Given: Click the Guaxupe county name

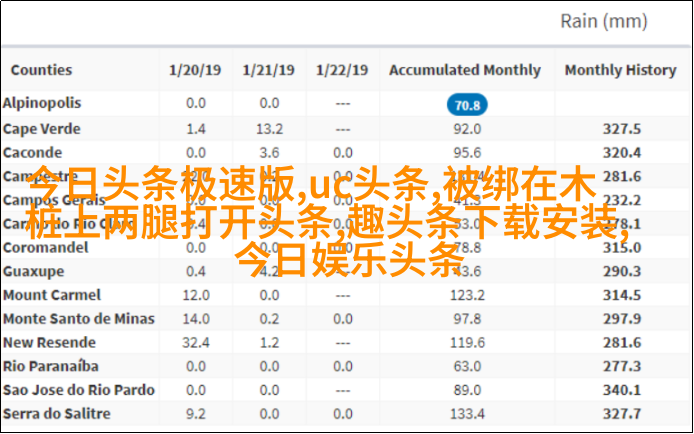Looking at the screenshot, I should pyautogui.click(x=33, y=271).
